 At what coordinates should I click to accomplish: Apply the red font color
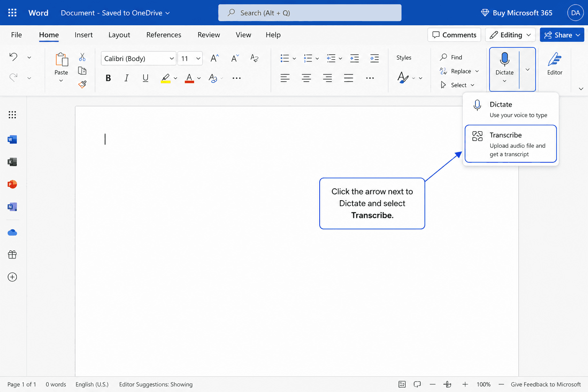189,78
